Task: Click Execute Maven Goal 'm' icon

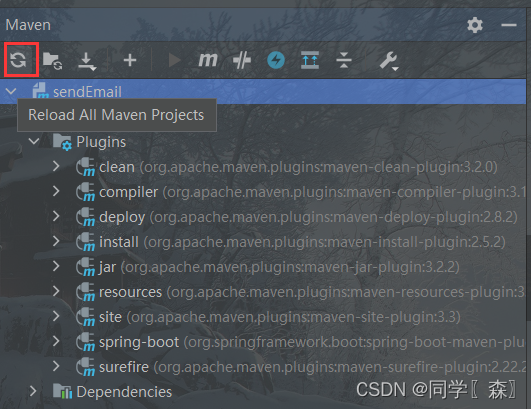Action: coord(208,60)
